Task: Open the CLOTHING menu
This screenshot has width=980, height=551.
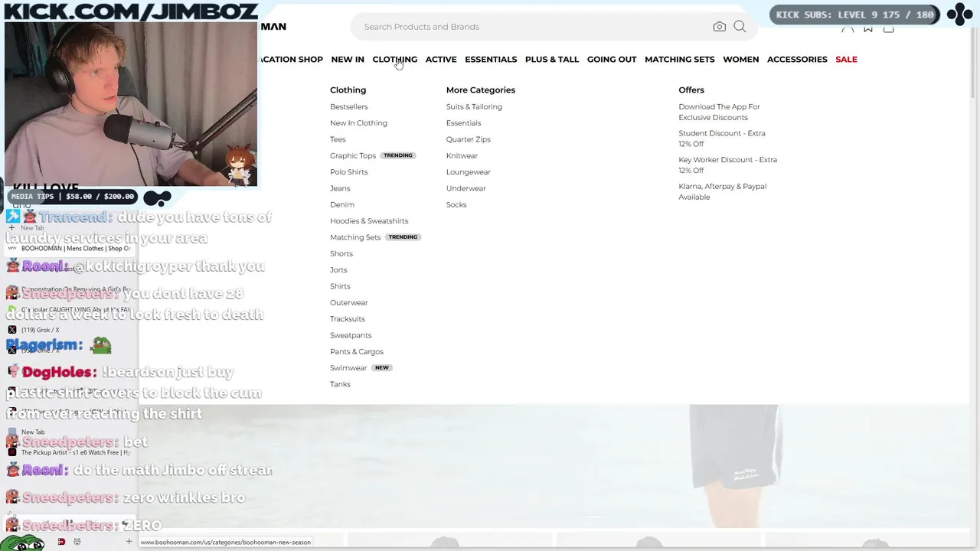Action: click(x=394, y=59)
